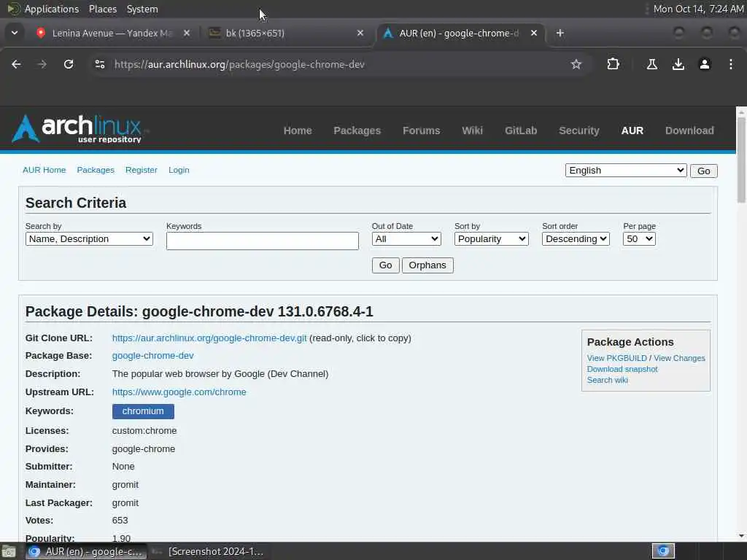Open the GitLab navigation link
Image resolution: width=747 pixels, height=560 pixels.
[521, 131]
